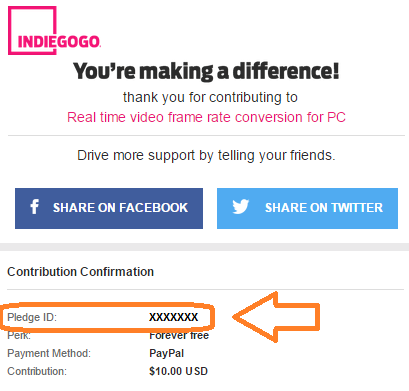Click the Twitter bird icon

pos(241,207)
